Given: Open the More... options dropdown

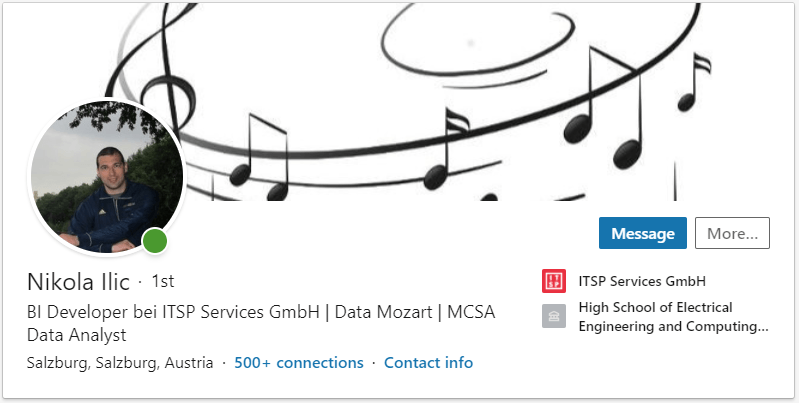Looking at the screenshot, I should tap(732, 233).
